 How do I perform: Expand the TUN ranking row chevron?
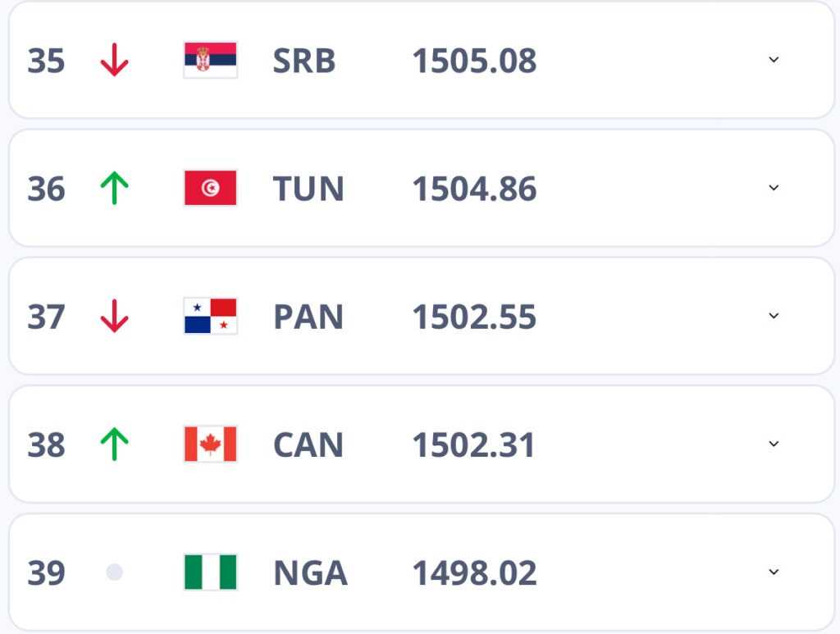774,188
